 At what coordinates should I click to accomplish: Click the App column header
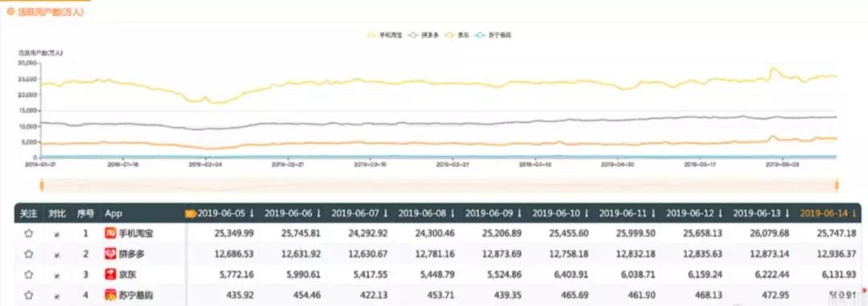click(113, 213)
